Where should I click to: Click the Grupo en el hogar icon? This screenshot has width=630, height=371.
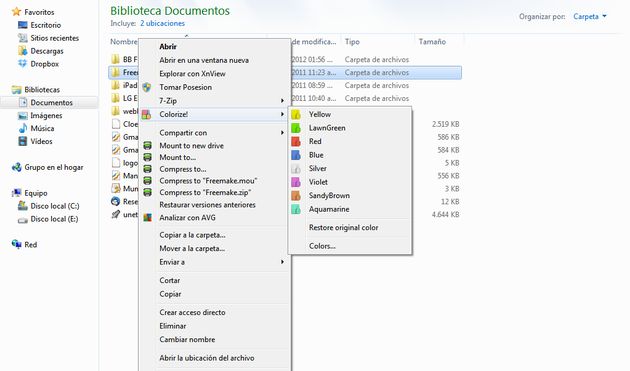tap(16, 167)
